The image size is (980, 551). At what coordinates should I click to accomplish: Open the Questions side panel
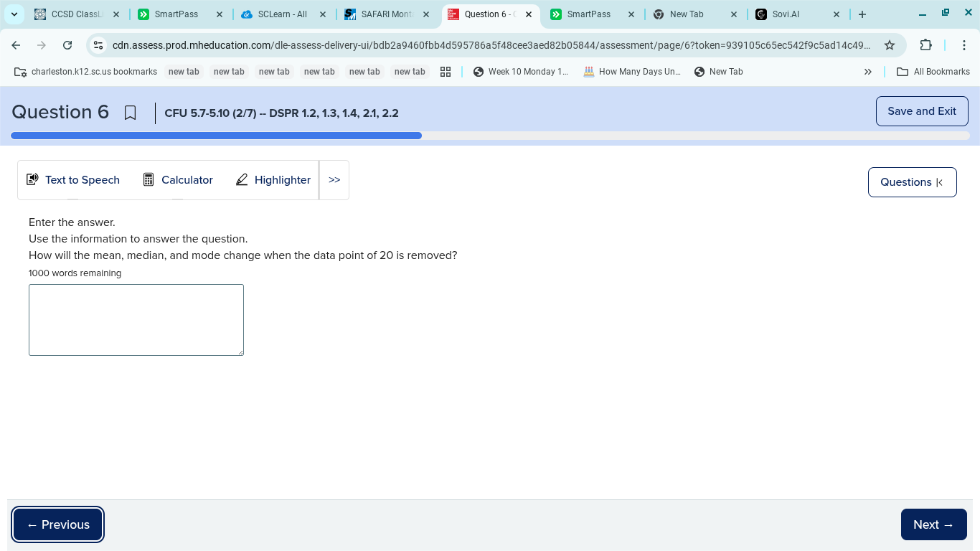point(912,182)
